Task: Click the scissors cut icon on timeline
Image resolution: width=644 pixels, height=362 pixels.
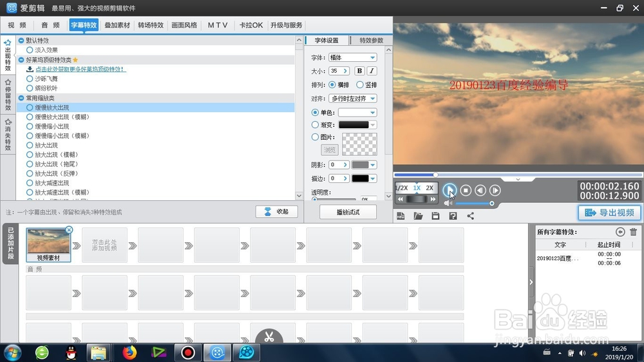Action: pos(269,336)
